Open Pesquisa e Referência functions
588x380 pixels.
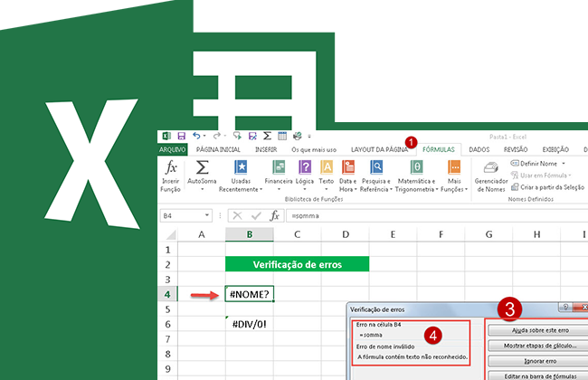click(x=376, y=176)
